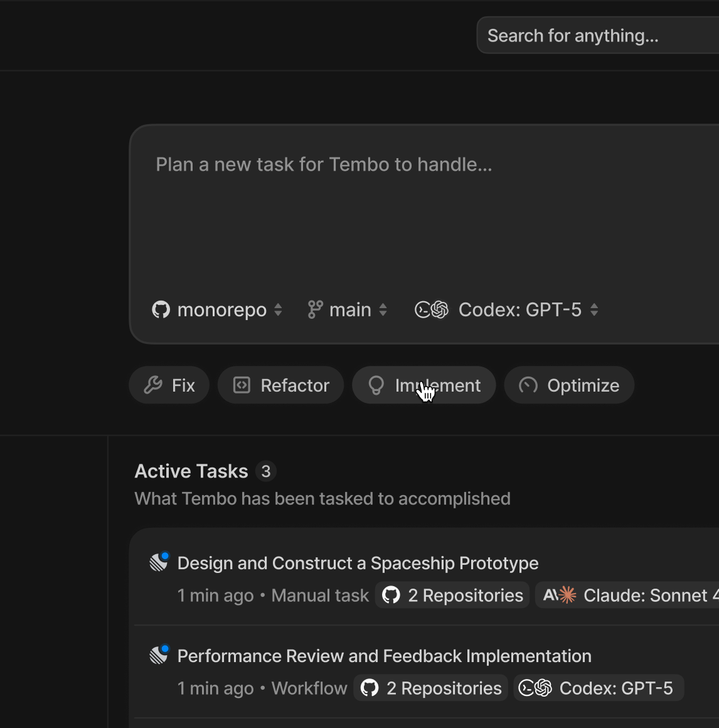Click the gauge icon on Optimize
Viewport: 719px width, 728px height.
pos(528,385)
